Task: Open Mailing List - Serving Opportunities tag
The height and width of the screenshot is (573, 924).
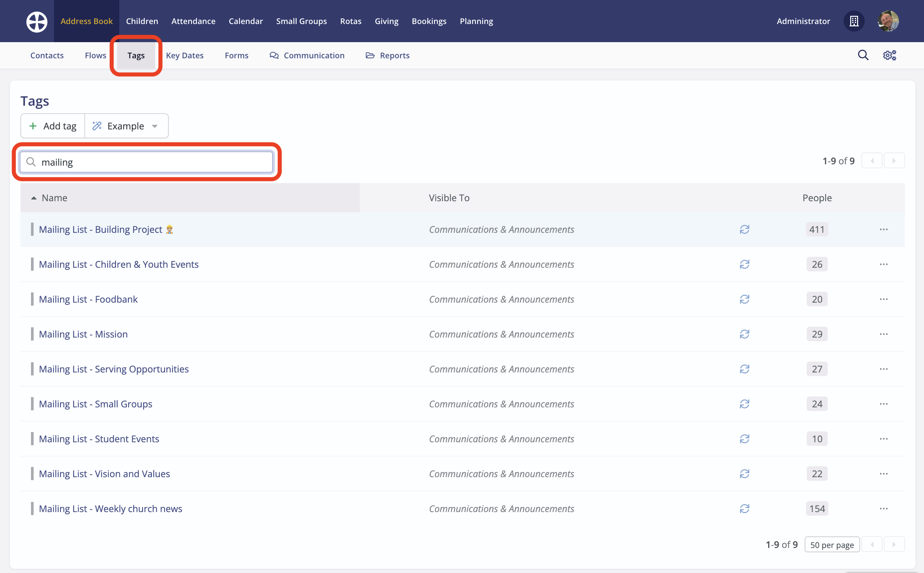Action: point(114,369)
